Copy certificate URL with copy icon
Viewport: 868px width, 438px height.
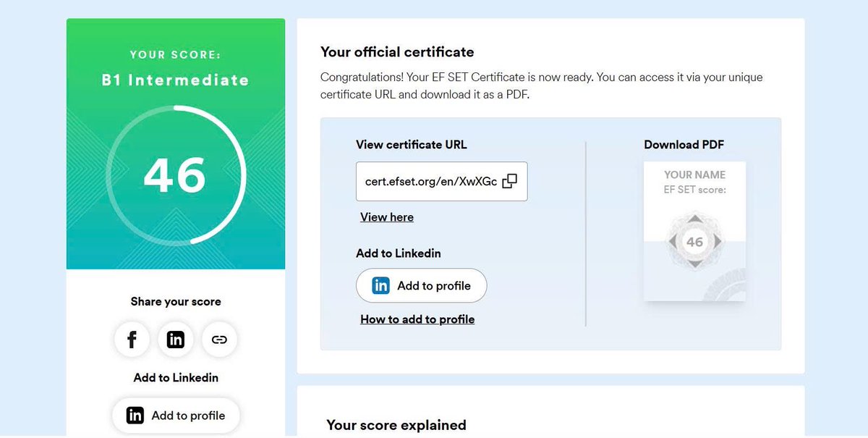point(509,181)
